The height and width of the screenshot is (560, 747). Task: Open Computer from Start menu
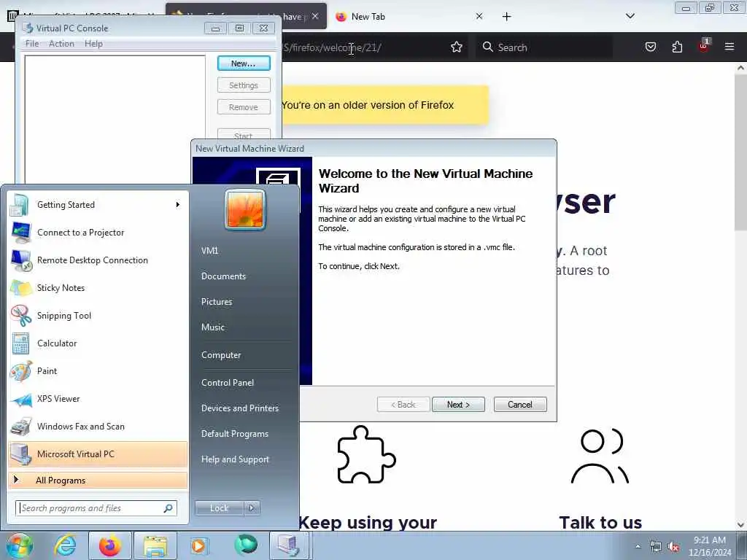point(221,355)
